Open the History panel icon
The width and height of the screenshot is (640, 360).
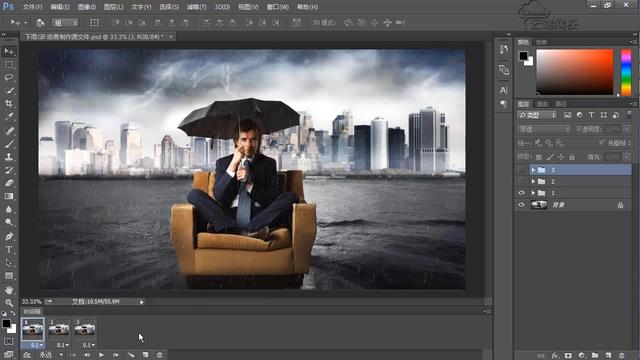(504, 50)
